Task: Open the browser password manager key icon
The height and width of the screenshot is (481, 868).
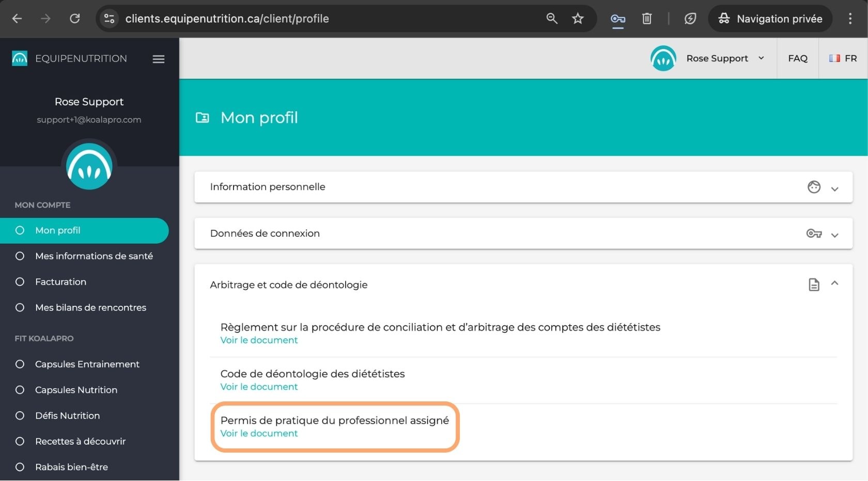Action: [617, 19]
